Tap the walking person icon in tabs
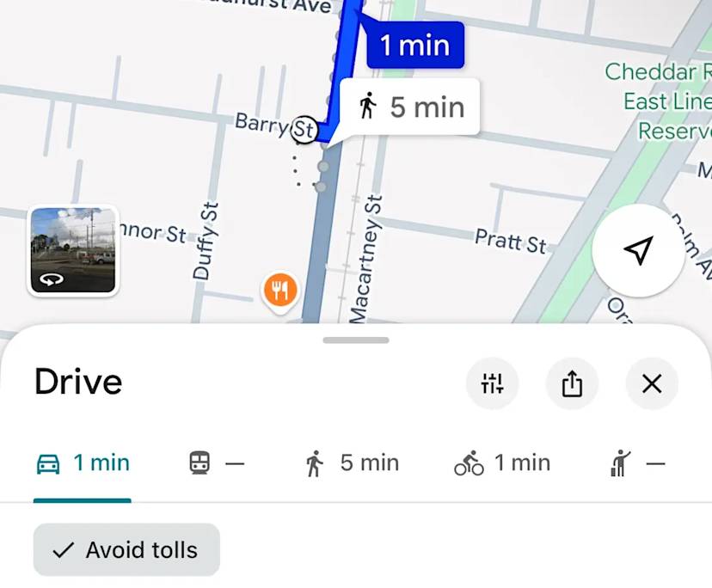Screen dimensions: 712x588 coord(314,463)
